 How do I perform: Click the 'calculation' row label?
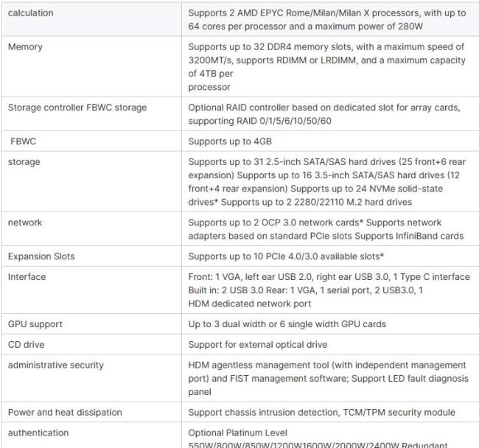[31, 13]
